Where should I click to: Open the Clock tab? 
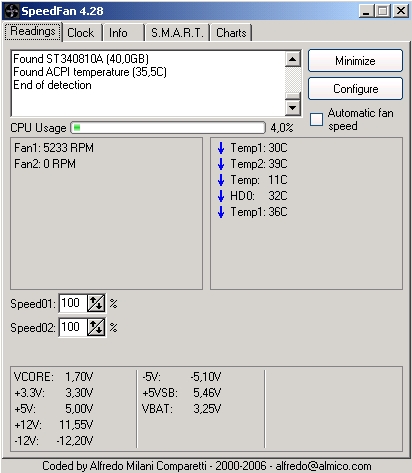click(x=82, y=33)
